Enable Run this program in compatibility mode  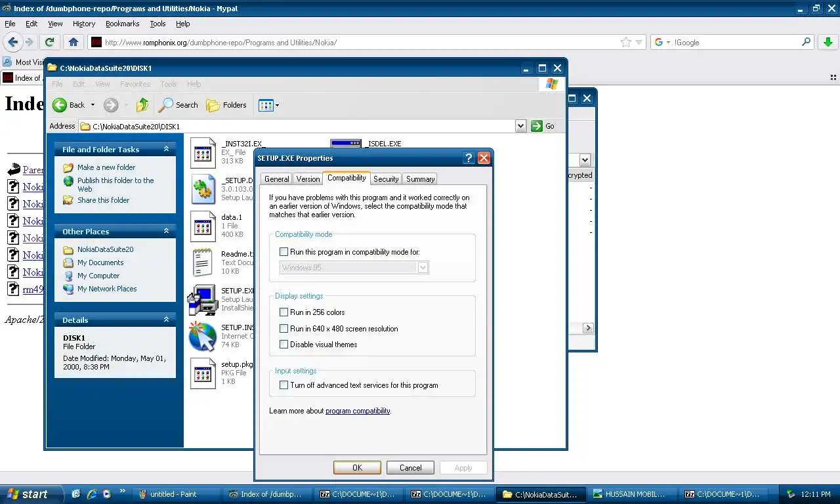pos(284,252)
